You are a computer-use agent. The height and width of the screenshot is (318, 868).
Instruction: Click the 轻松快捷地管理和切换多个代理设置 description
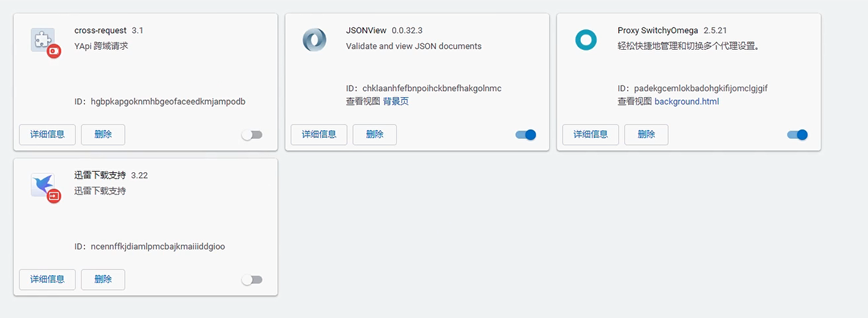pos(689,46)
